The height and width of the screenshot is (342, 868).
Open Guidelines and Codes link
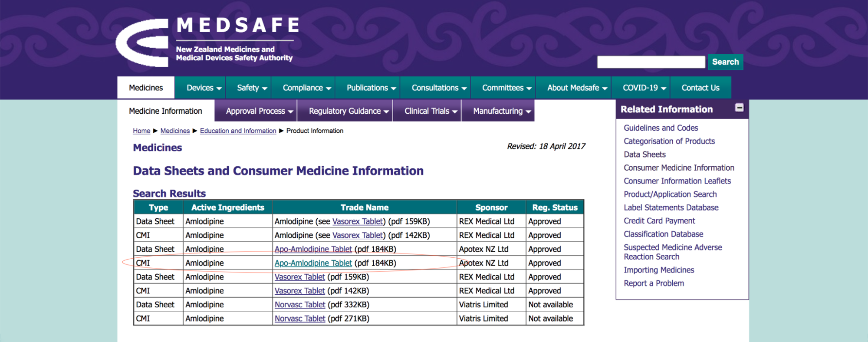[x=661, y=128]
